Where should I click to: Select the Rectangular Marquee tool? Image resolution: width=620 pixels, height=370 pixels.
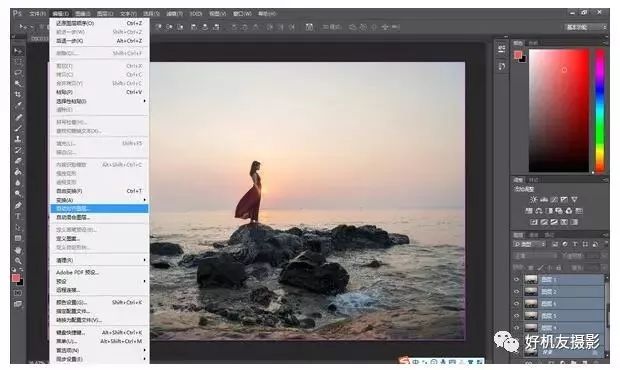[18, 62]
